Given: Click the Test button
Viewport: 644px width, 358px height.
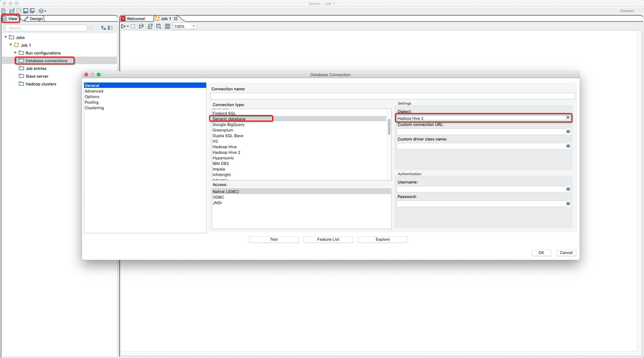Looking at the screenshot, I should (x=274, y=239).
